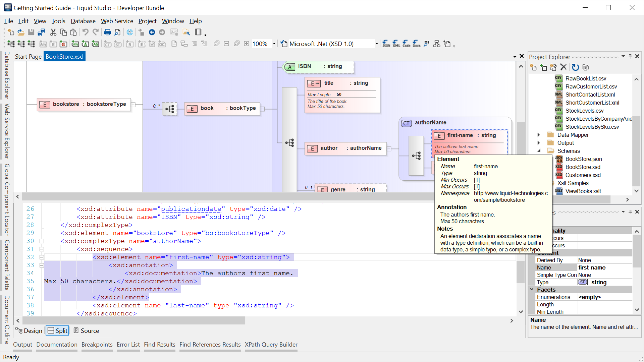Viewport: 644px width, 362px height.
Task: Generate Docs from the schema
Action: pyautogui.click(x=416, y=44)
